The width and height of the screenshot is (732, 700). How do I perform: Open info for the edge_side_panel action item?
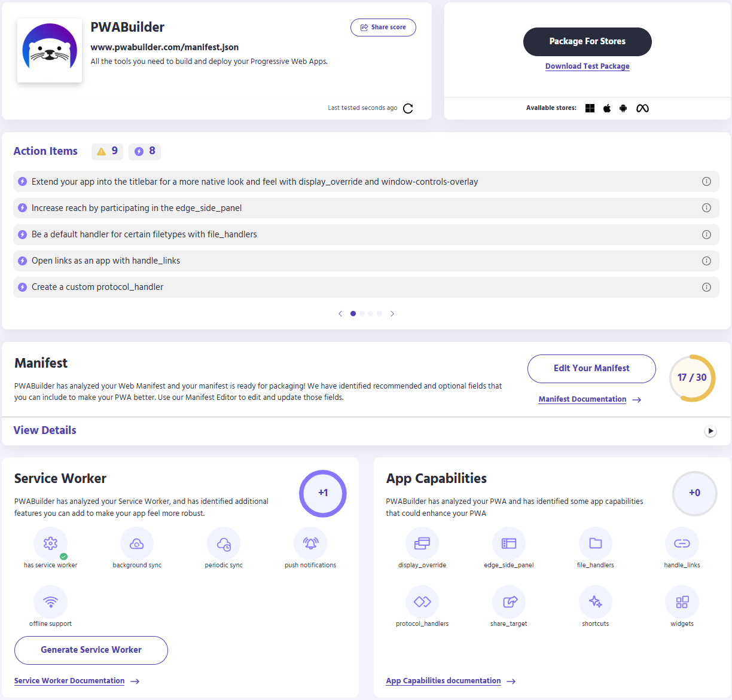(706, 208)
